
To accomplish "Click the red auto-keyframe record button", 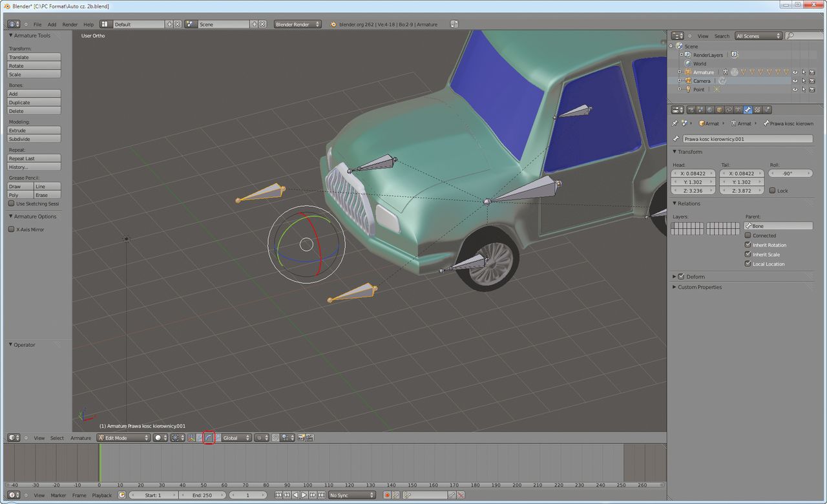I will (387, 495).
